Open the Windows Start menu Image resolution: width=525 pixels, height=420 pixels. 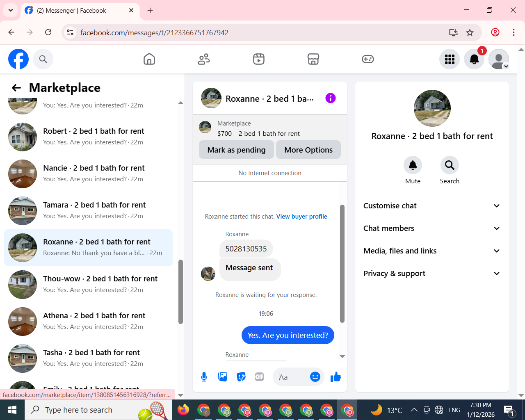(12, 410)
